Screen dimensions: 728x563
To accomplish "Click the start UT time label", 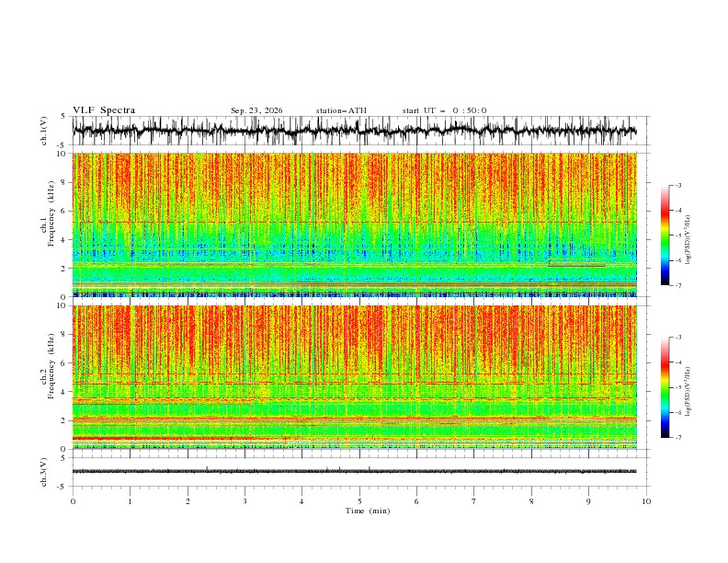I will point(444,110).
